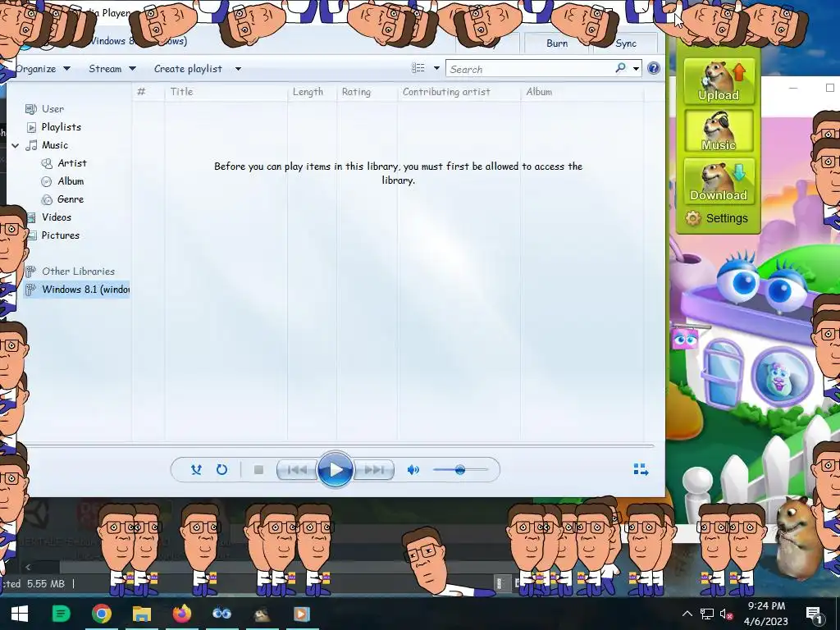The image size is (840, 630).
Task: Open the Organize menu
Action: pos(43,69)
